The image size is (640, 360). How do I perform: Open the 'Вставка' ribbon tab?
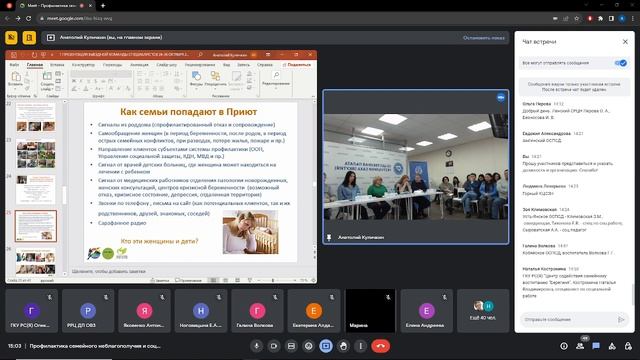(x=57, y=65)
